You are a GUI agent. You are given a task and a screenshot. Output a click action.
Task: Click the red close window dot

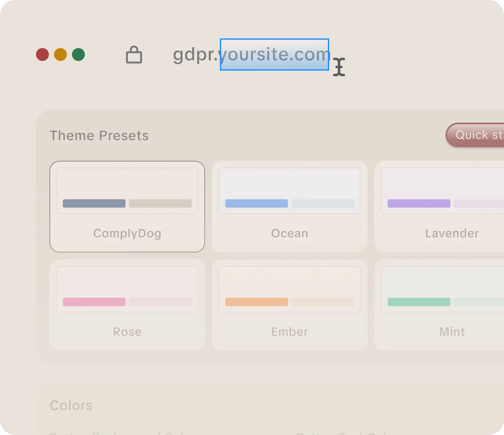tap(42, 55)
